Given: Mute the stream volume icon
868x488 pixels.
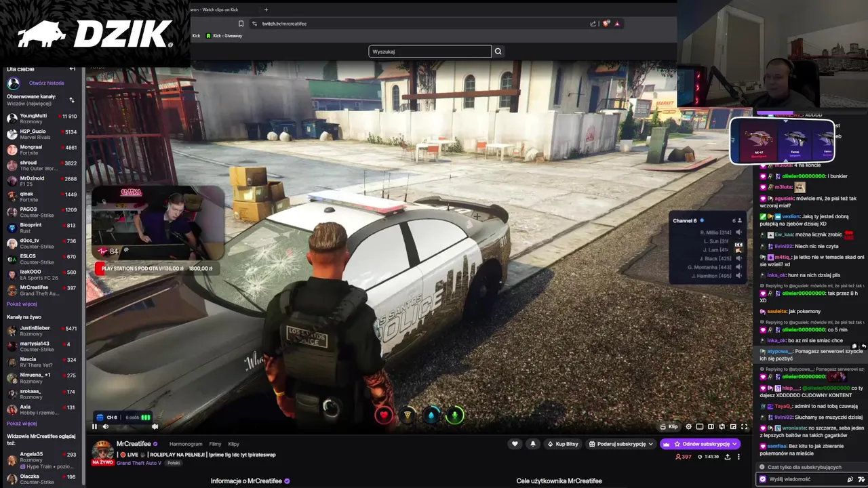Looking at the screenshot, I should point(105,426).
